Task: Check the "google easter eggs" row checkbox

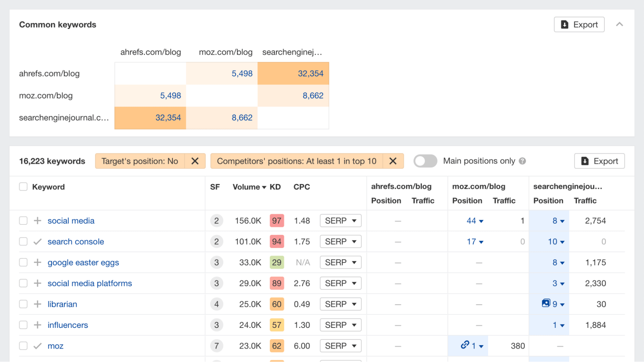Action: tap(23, 262)
